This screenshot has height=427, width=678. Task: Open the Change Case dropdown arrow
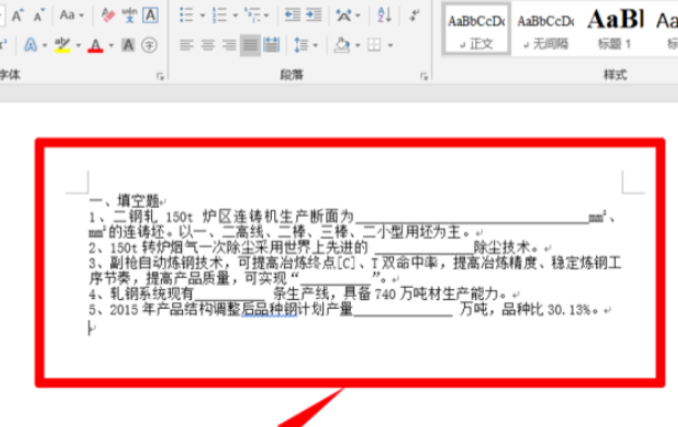click(x=81, y=16)
